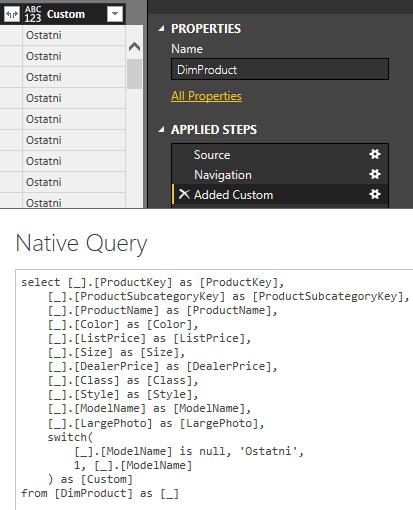Click the '[ModelName] as [ModelName]' line

(149, 408)
